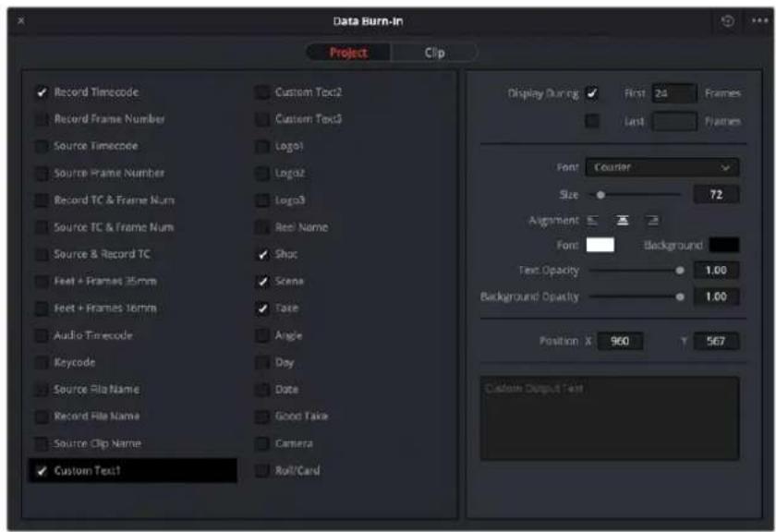Image resolution: width=776 pixels, height=532 pixels.
Task: Select left text alignment icon
Action: [592, 220]
